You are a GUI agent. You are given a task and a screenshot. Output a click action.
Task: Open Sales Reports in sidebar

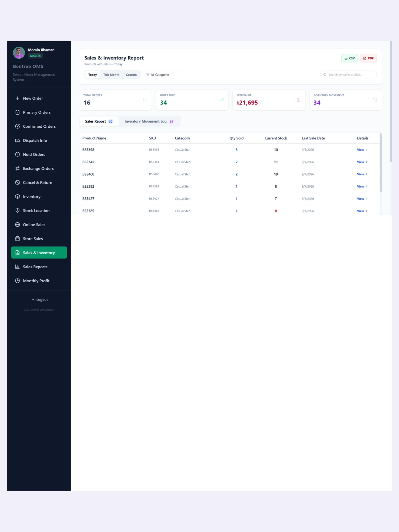click(39, 267)
